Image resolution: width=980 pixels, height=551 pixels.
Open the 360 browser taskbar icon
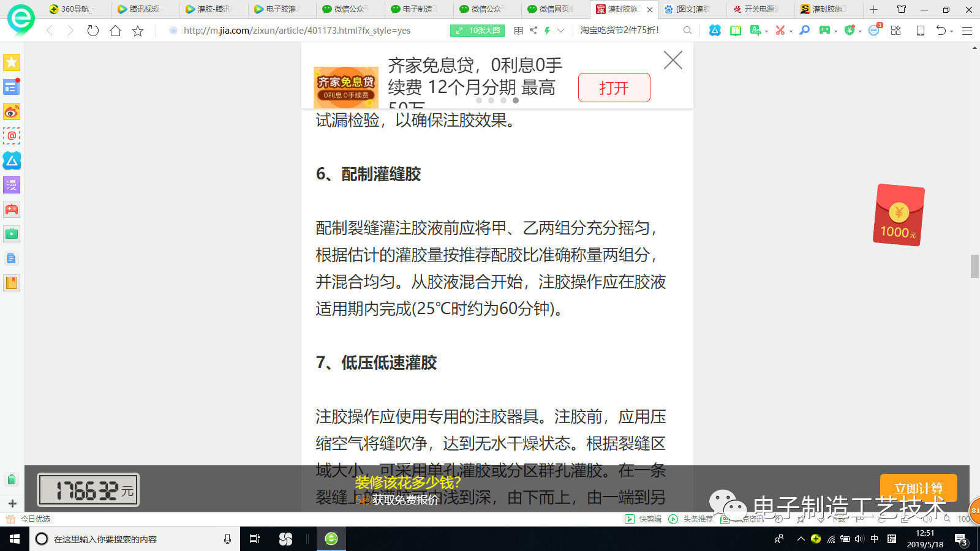[331, 539]
